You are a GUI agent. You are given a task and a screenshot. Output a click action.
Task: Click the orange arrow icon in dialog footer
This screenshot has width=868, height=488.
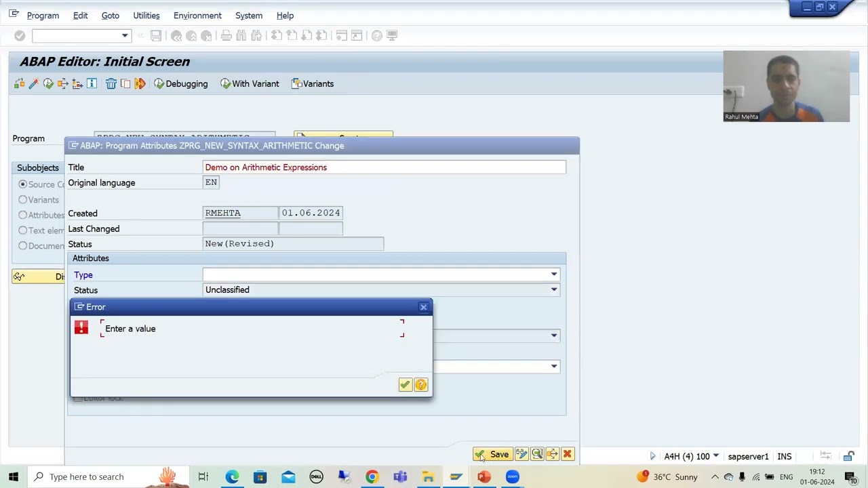(552, 454)
